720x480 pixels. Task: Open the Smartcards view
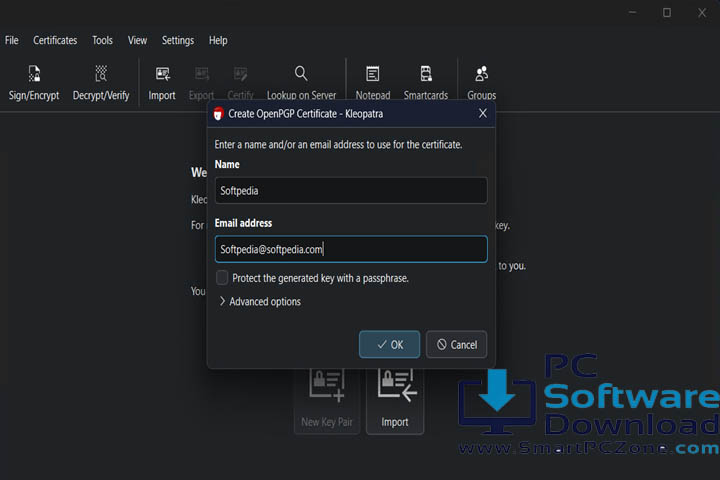coord(426,83)
